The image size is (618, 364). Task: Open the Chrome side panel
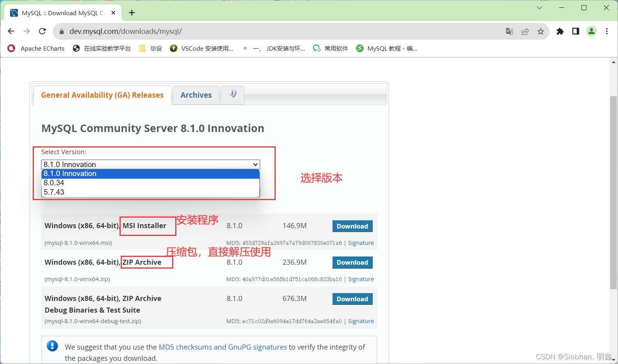point(576,32)
